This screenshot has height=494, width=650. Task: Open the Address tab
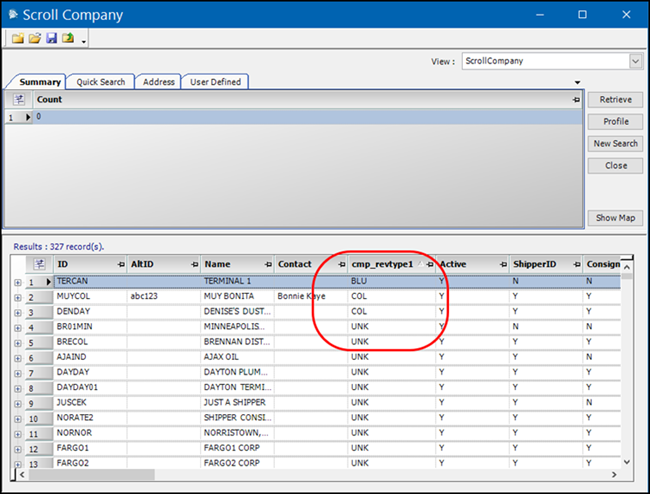pyautogui.click(x=158, y=82)
